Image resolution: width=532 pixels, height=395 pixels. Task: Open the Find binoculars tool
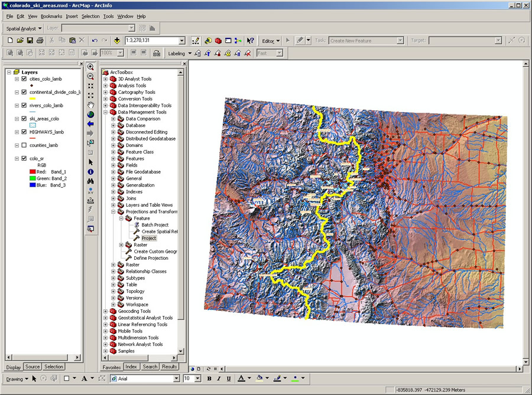pyautogui.click(x=90, y=181)
